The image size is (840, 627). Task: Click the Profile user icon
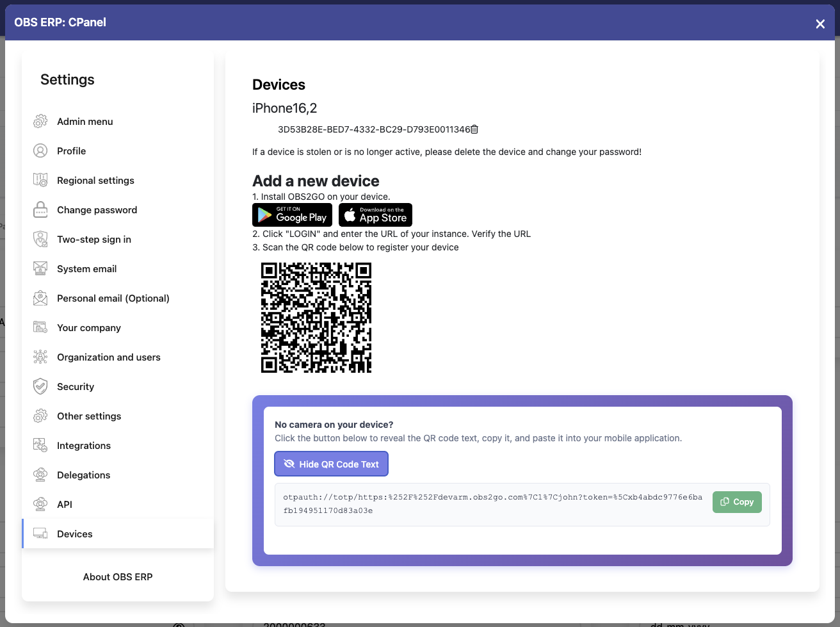click(x=40, y=151)
